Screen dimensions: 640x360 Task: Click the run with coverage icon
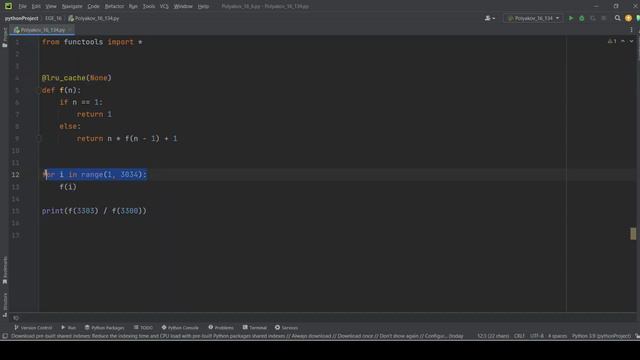coord(593,18)
